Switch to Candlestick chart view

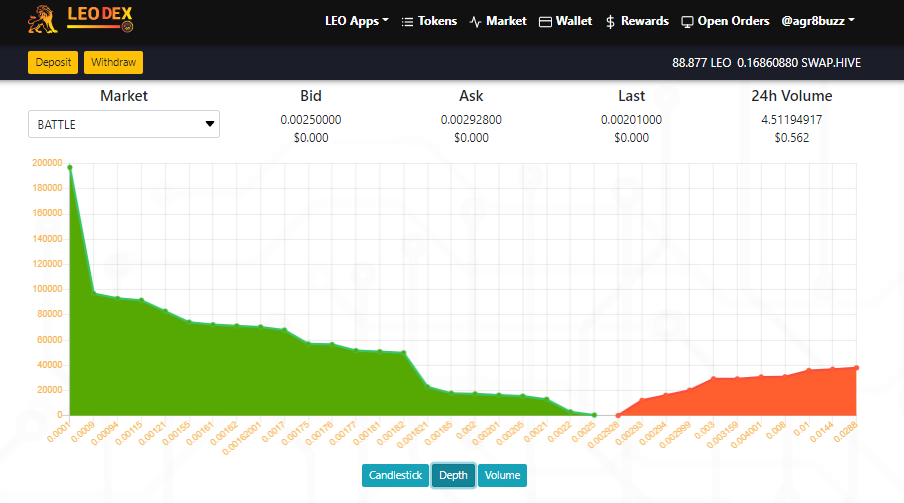click(396, 475)
